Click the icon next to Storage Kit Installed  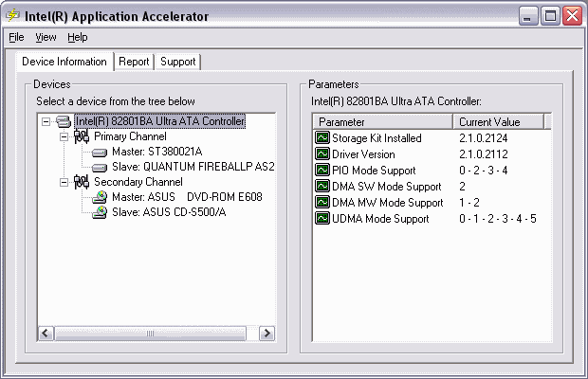[x=322, y=137]
